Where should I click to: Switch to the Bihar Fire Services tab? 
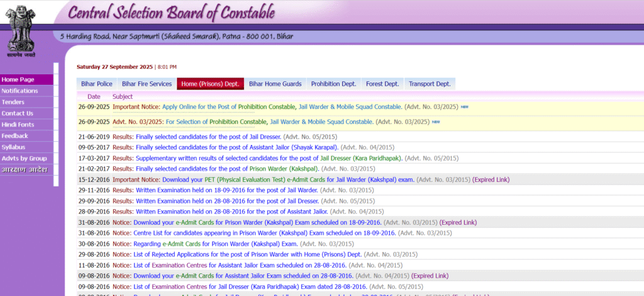click(x=147, y=84)
